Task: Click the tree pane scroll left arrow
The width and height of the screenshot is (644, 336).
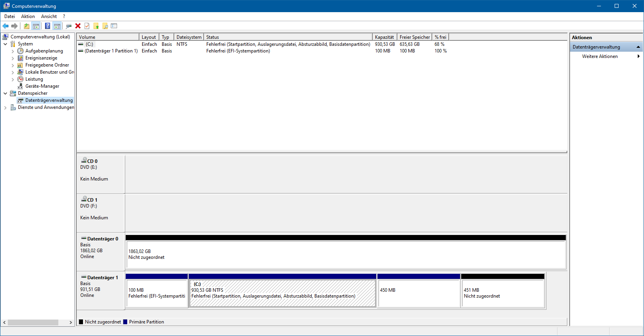Action: coord(4,322)
